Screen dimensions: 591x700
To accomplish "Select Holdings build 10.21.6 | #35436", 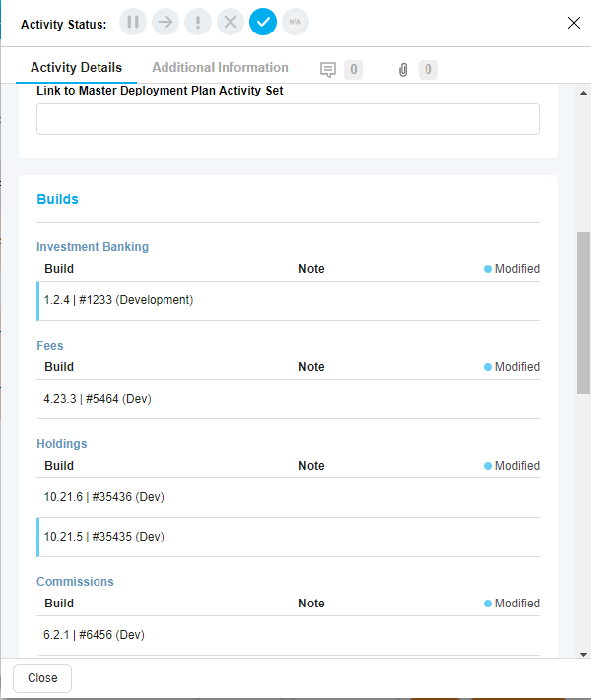I will pos(103,497).
